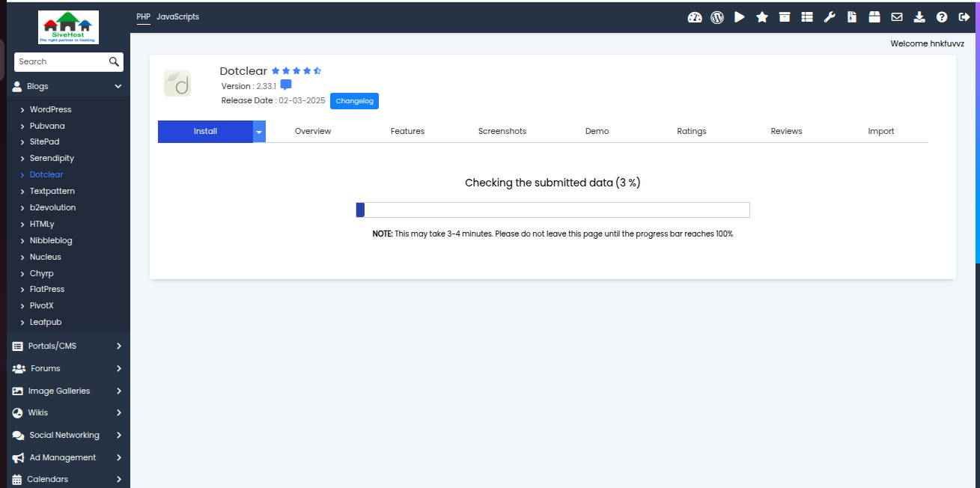Open Pubvana in Blogs list
Viewport: 980px width, 488px height.
pyautogui.click(x=47, y=126)
